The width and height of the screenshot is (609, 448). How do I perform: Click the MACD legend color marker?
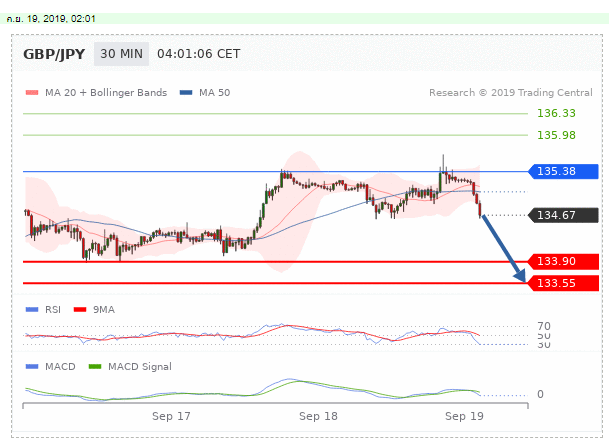31,367
